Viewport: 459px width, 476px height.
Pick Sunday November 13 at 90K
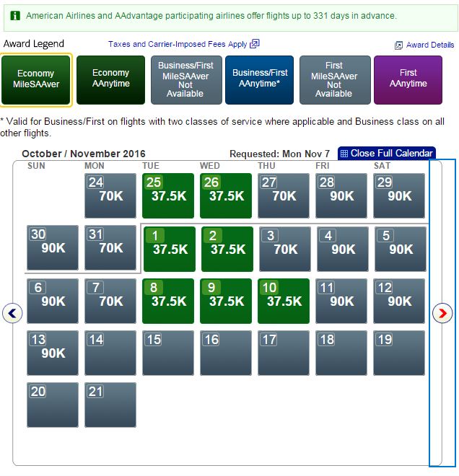coord(53,353)
